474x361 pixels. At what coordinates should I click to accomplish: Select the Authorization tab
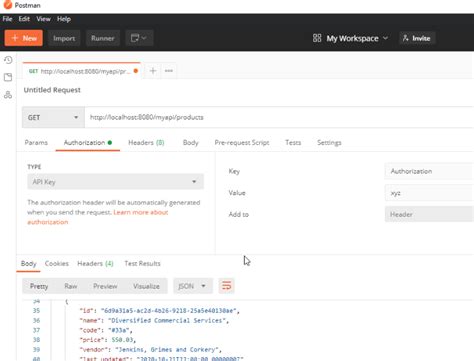(88, 143)
